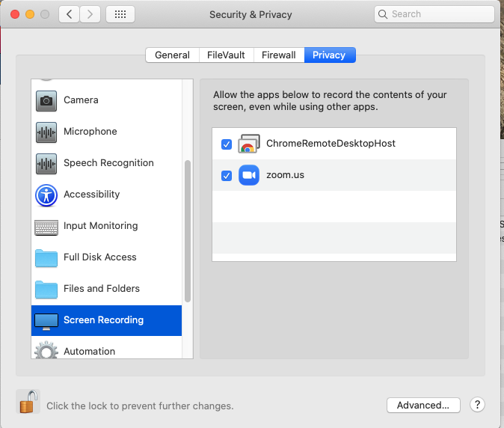Choose the Accessibility figure icon
504x428 pixels.
46,195
